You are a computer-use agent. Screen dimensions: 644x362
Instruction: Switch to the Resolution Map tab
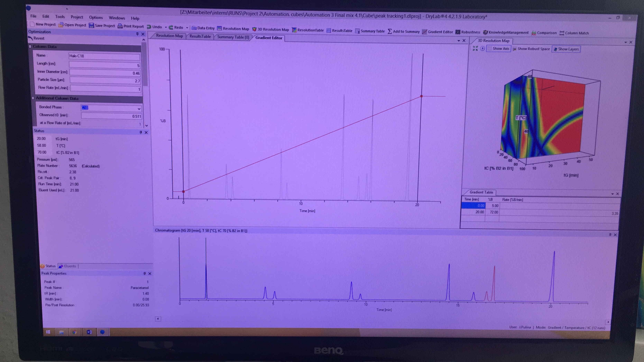click(x=169, y=36)
